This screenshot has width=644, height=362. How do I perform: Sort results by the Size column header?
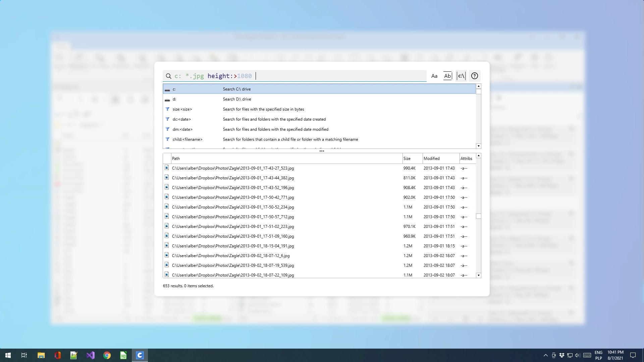412,159
